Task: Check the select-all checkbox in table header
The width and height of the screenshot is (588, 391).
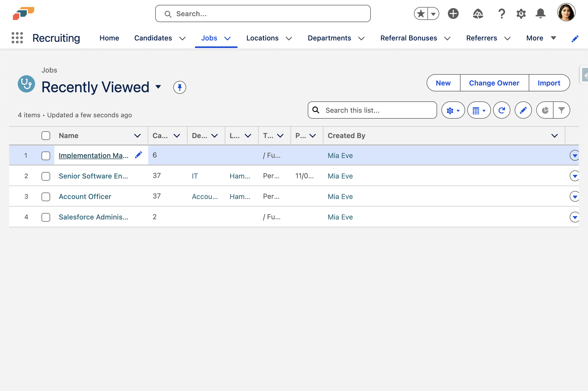Action: coord(46,136)
